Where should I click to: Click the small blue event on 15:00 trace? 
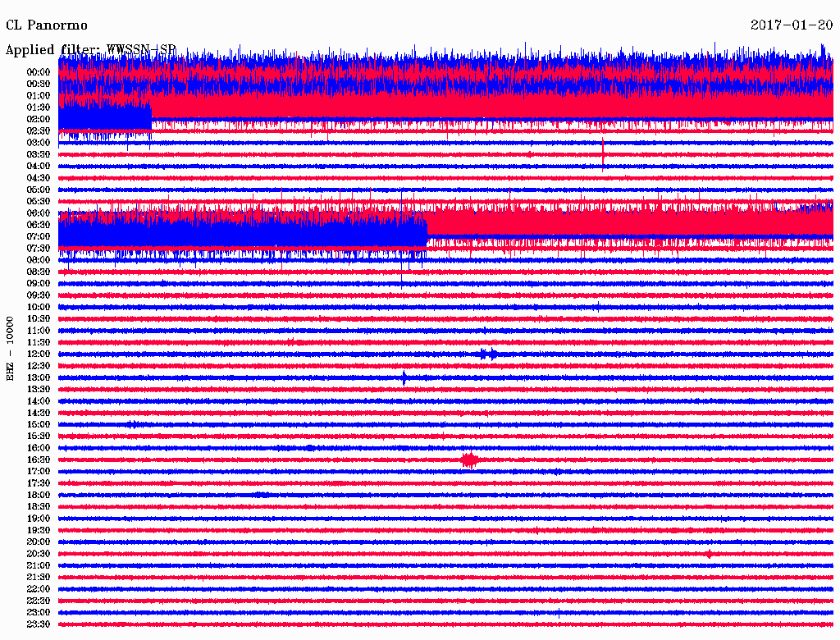point(132,424)
